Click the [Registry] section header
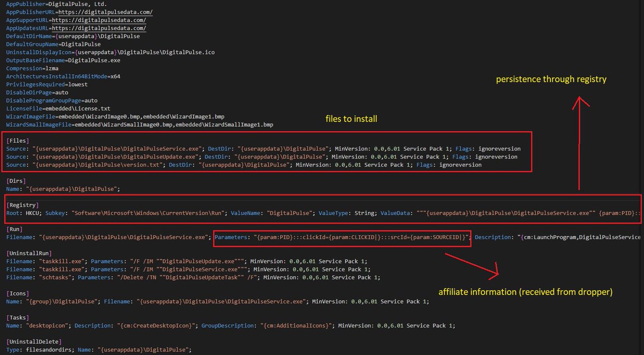This screenshot has width=644, height=355. pyautogui.click(x=22, y=205)
